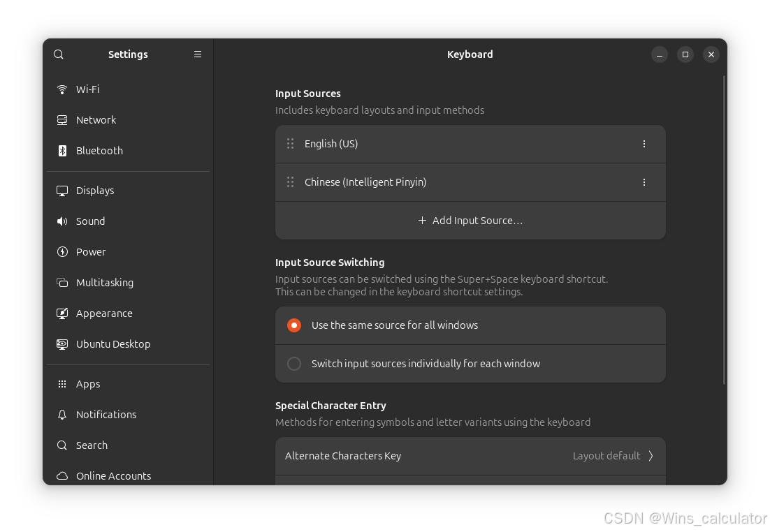Click the Alternate Characters Key label
Screen dimensions: 770x532
coord(343,456)
